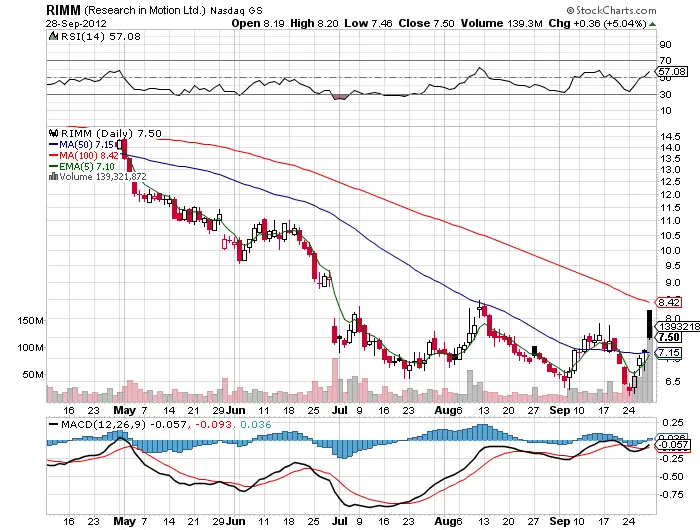Click the 'Chg +0.36 (+5.04%)' value
The image size is (700, 530).
coord(597,23)
